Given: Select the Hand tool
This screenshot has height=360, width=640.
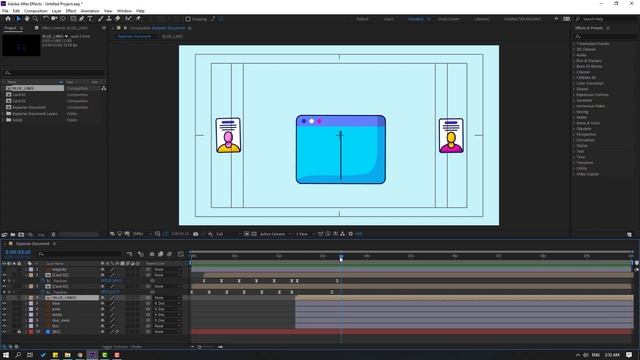Looking at the screenshot, I should tap(27, 19).
